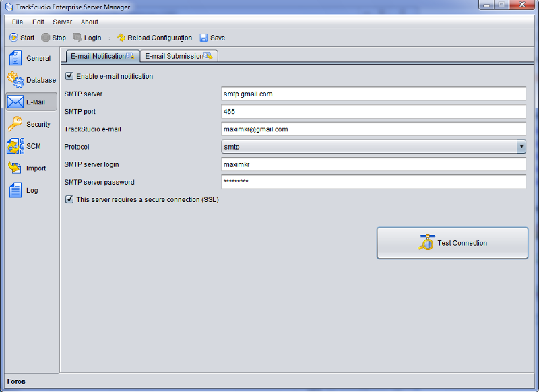
Task: Click the Test Connection button
Action: point(452,243)
